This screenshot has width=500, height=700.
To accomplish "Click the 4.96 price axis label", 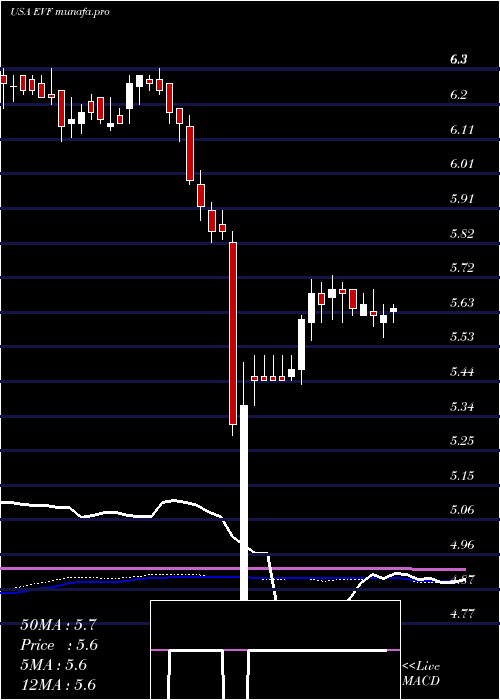I will pyautogui.click(x=462, y=545).
